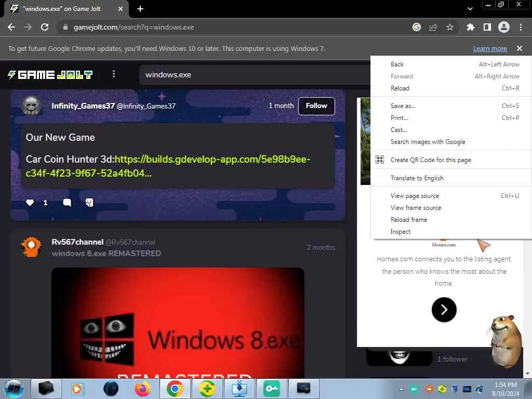The image size is (532, 399).
Task: Open the Google icon in the address bar
Action: click(417, 27)
